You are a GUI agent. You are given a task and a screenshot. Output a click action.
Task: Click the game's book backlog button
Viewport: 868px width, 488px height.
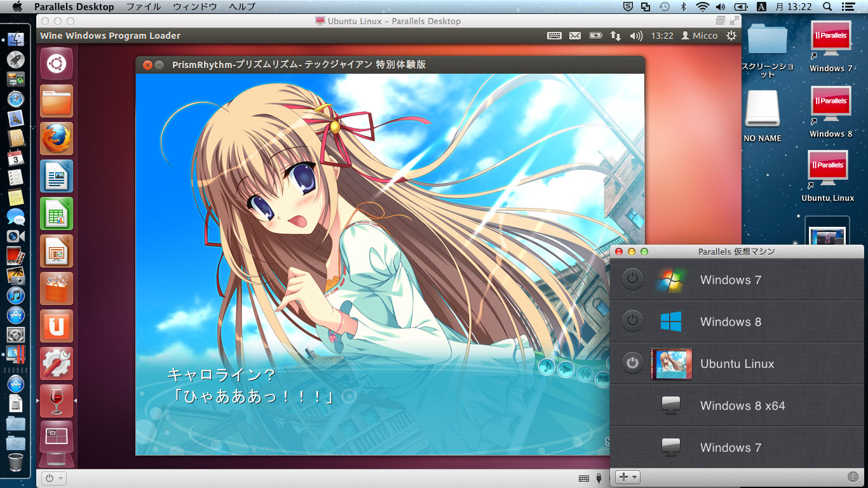tap(602, 380)
